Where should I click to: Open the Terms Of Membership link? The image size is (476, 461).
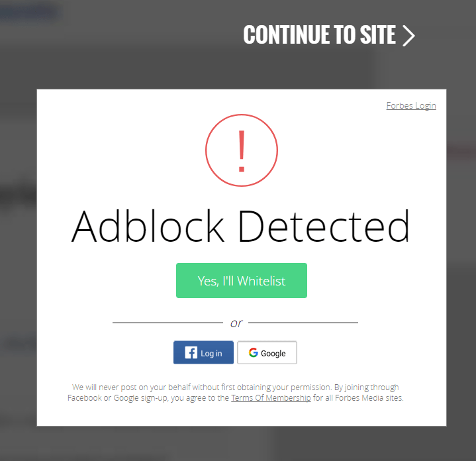tap(271, 398)
